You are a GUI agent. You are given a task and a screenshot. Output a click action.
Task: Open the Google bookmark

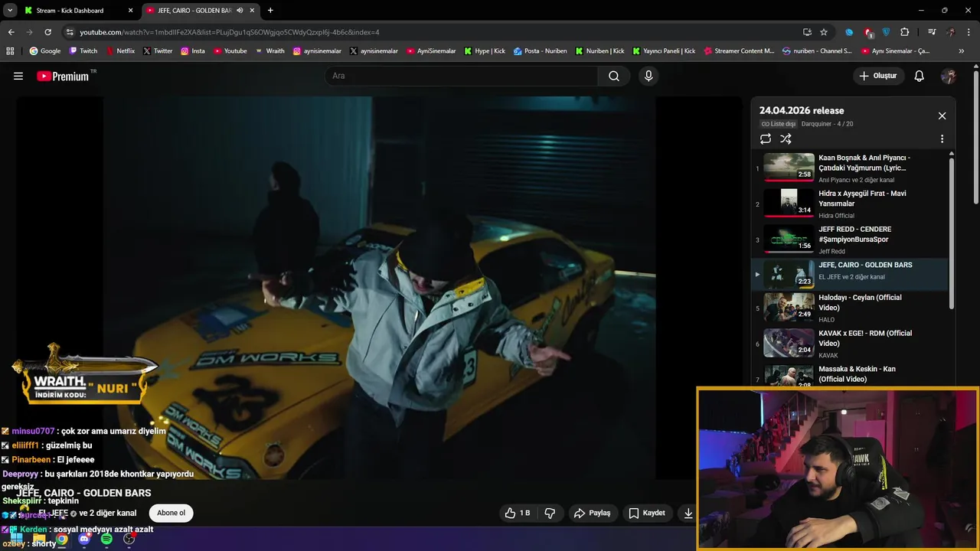pyautogui.click(x=45, y=51)
